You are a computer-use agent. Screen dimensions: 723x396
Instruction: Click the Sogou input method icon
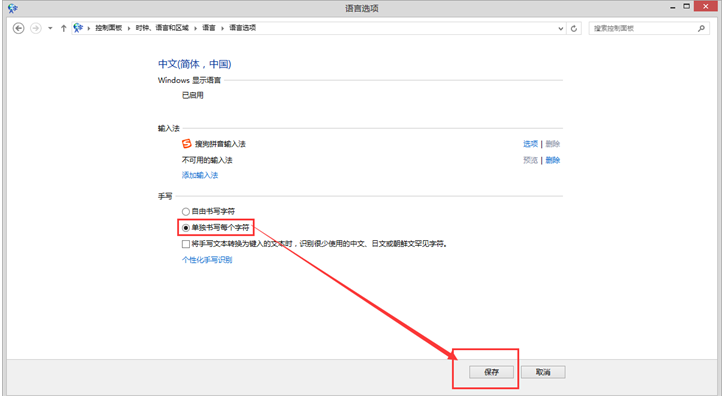pyautogui.click(x=186, y=144)
